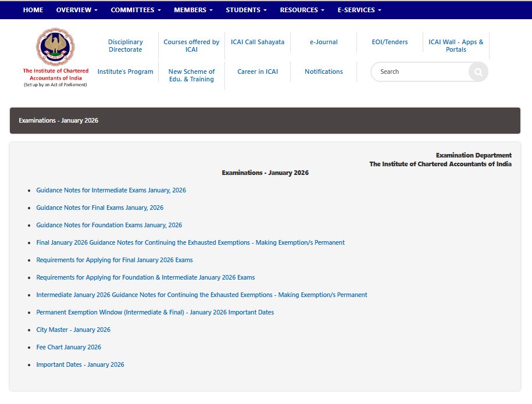
Task: Open the STUDENTS dropdown menu
Action: pos(246,10)
